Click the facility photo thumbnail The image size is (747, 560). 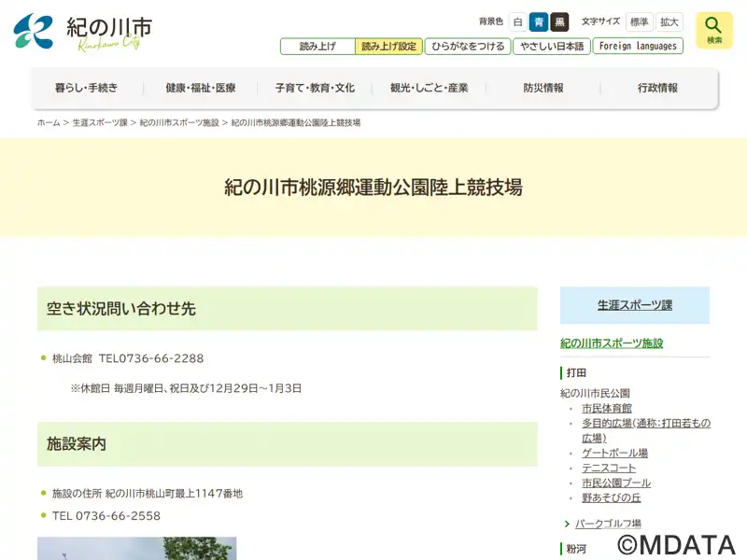(136, 549)
